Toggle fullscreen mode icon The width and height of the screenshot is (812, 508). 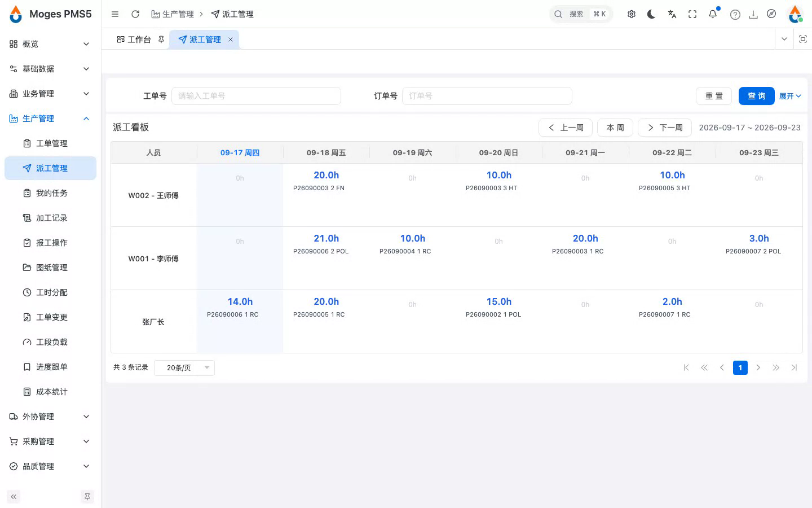(x=692, y=14)
